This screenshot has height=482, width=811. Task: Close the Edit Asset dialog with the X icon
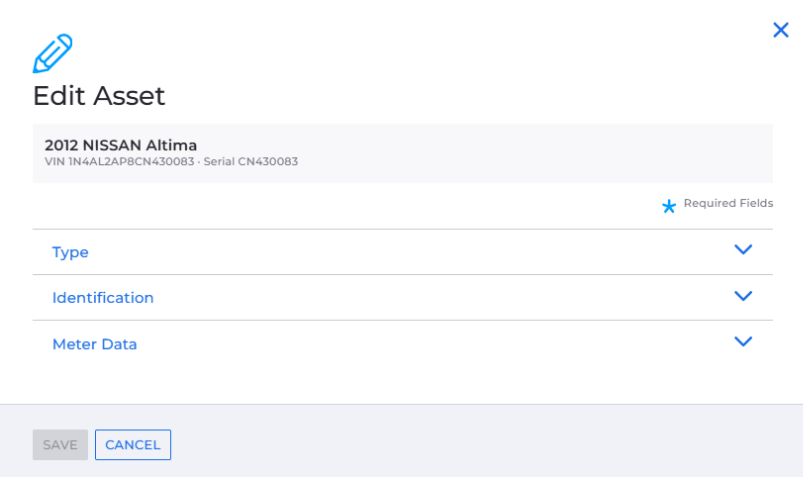[x=780, y=30]
